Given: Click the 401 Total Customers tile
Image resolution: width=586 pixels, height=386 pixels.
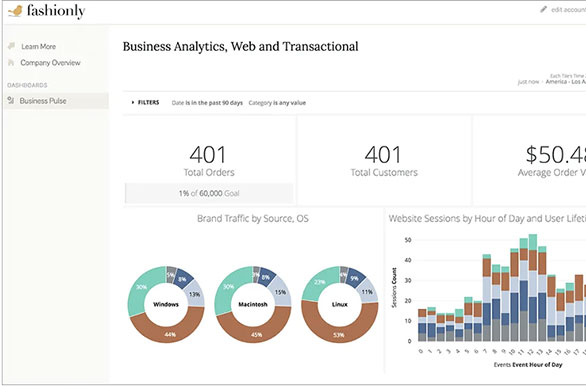Looking at the screenshot, I should 384,161.
